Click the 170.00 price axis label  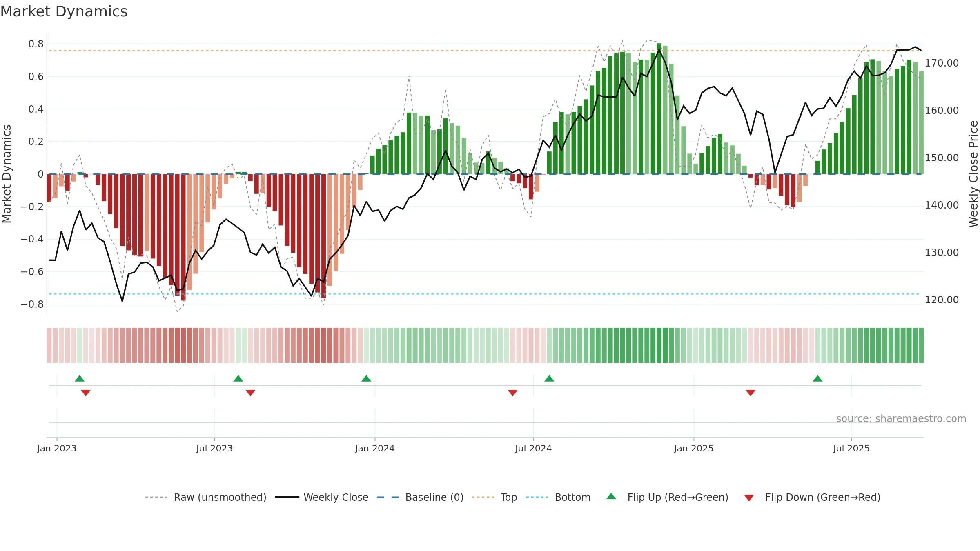click(x=942, y=63)
